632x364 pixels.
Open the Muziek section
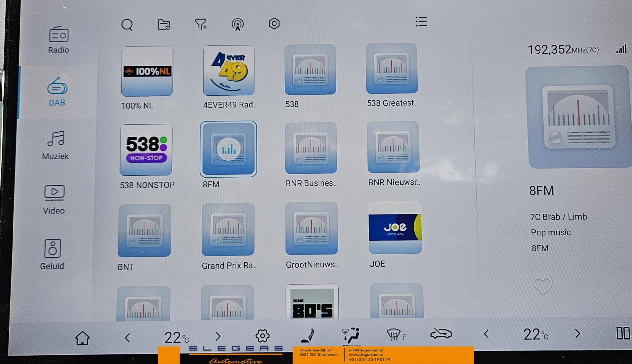[55, 145]
